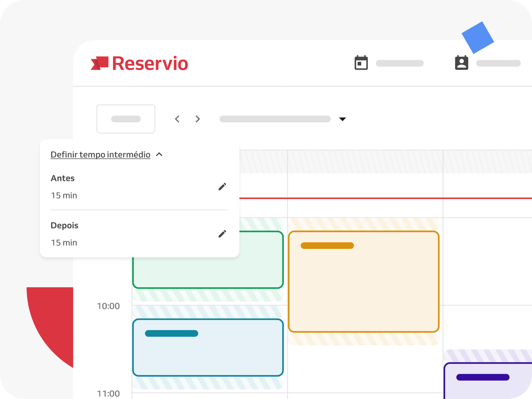Open the clients icon in the header
This screenshot has height=399, width=532.
point(461,63)
